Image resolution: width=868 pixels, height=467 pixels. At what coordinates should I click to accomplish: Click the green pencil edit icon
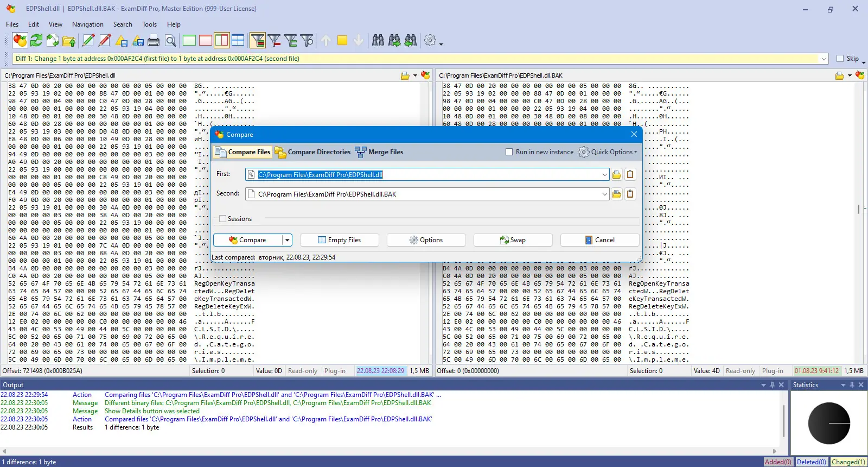point(88,40)
